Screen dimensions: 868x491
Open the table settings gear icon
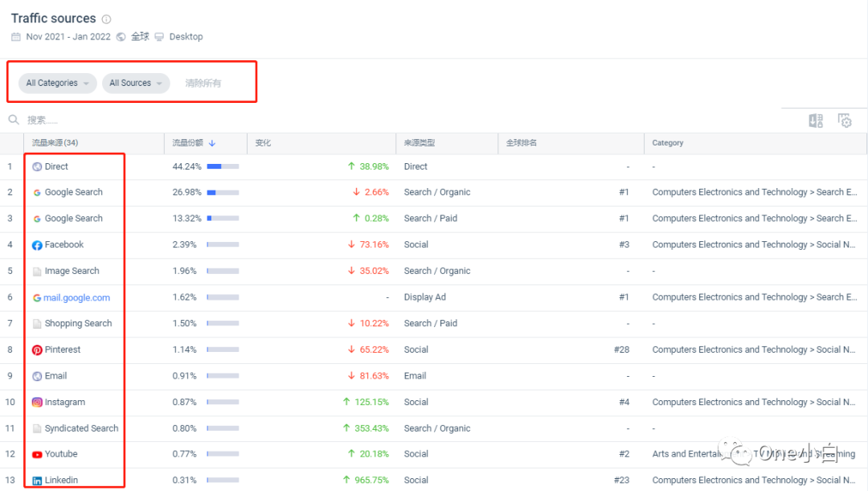(x=845, y=120)
